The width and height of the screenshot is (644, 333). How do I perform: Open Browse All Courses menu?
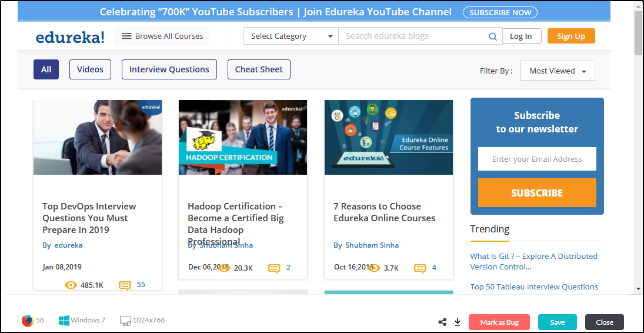coord(162,36)
